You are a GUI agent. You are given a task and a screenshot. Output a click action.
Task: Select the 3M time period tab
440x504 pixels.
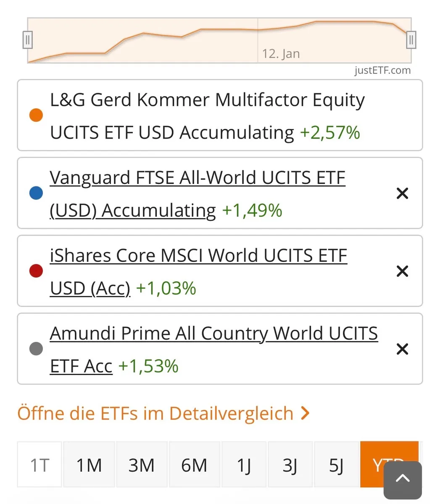click(141, 465)
